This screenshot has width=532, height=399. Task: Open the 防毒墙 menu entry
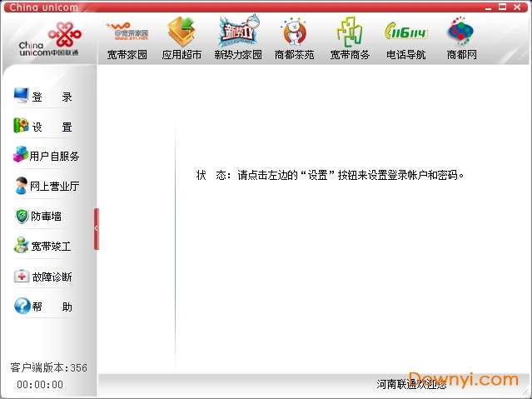point(46,217)
